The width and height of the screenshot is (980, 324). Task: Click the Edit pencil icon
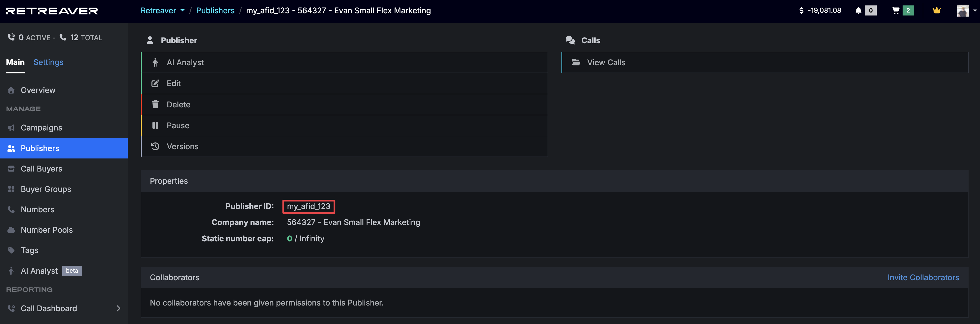[x=155, y=83]
